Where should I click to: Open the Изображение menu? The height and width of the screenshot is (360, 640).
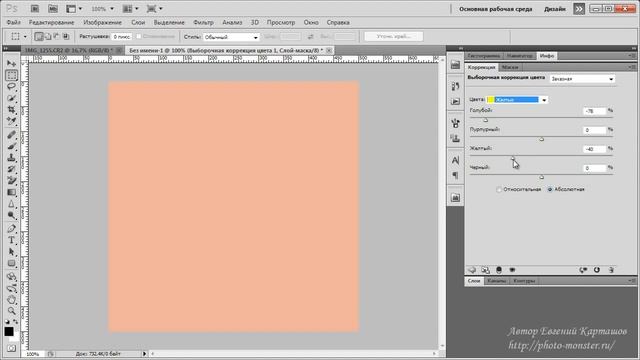pyautogui.click(x=102, y=22)
